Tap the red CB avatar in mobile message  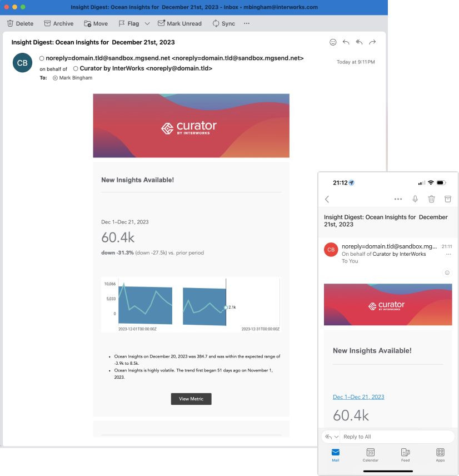331,250
